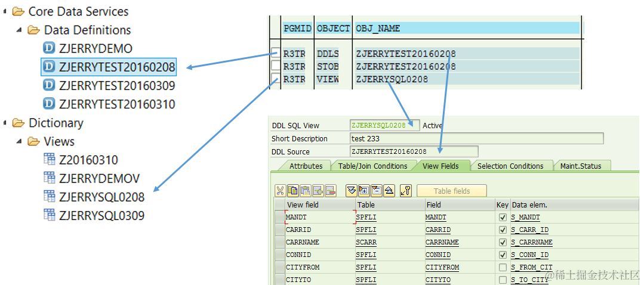The image size is (644, 285).
Task: Click CITYFROM view field cell
Action: coord(321,267)
